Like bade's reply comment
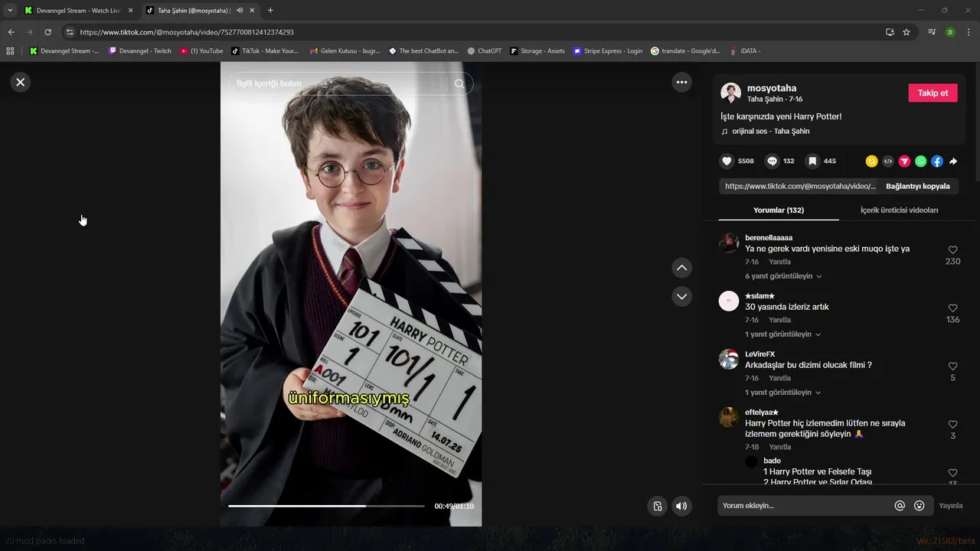 click(x=953, y=473)
